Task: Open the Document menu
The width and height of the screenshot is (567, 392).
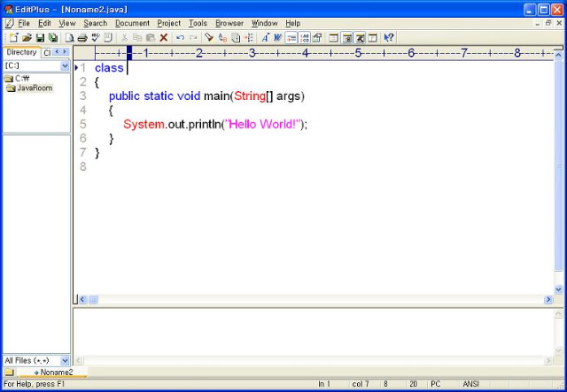Action: point(132,23)
